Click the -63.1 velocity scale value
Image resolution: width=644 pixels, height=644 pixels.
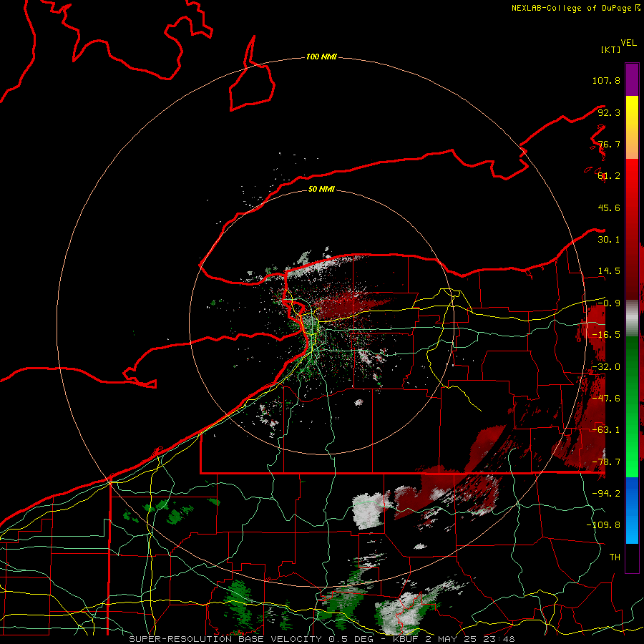point(606,430)
